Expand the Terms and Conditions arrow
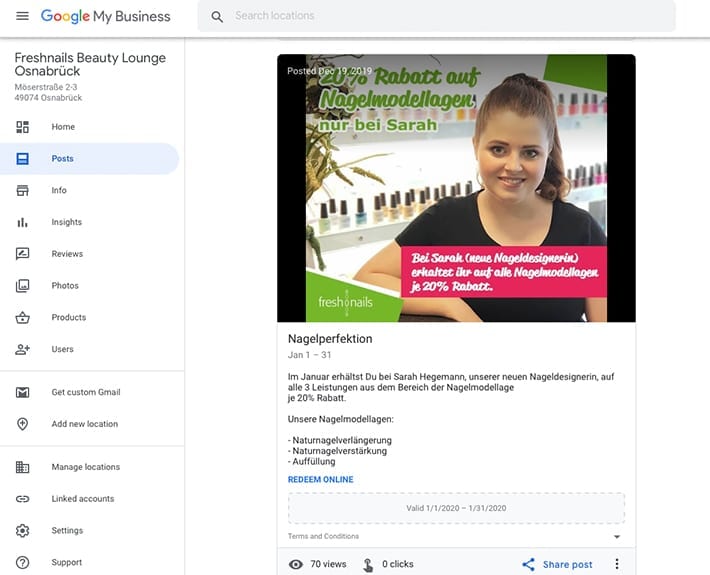The image size is (710, 575). 617,537
